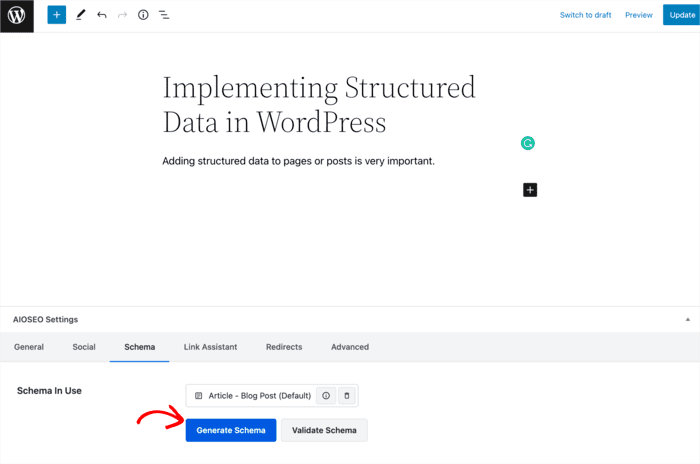Delete the Article Blog Post schema

click(x=346, y=396)
